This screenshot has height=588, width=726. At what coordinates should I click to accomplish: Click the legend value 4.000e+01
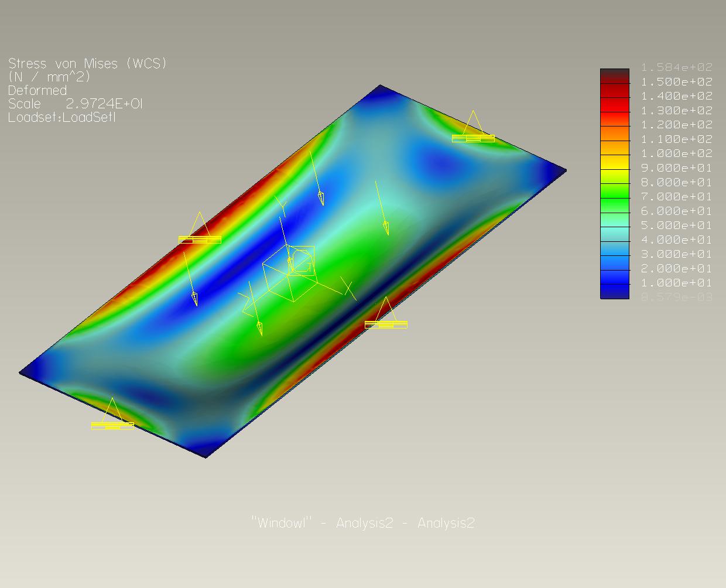677,240
